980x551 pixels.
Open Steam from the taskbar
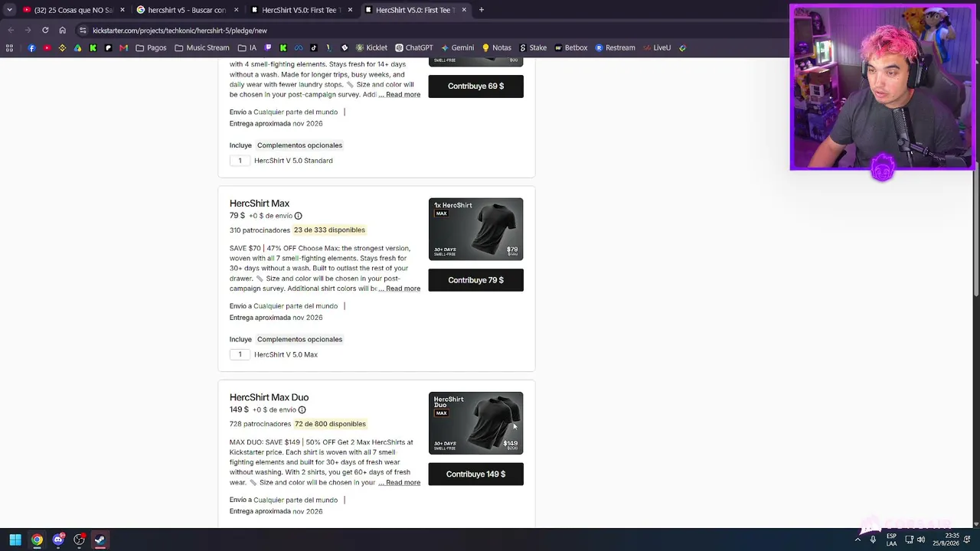[100, 540]
